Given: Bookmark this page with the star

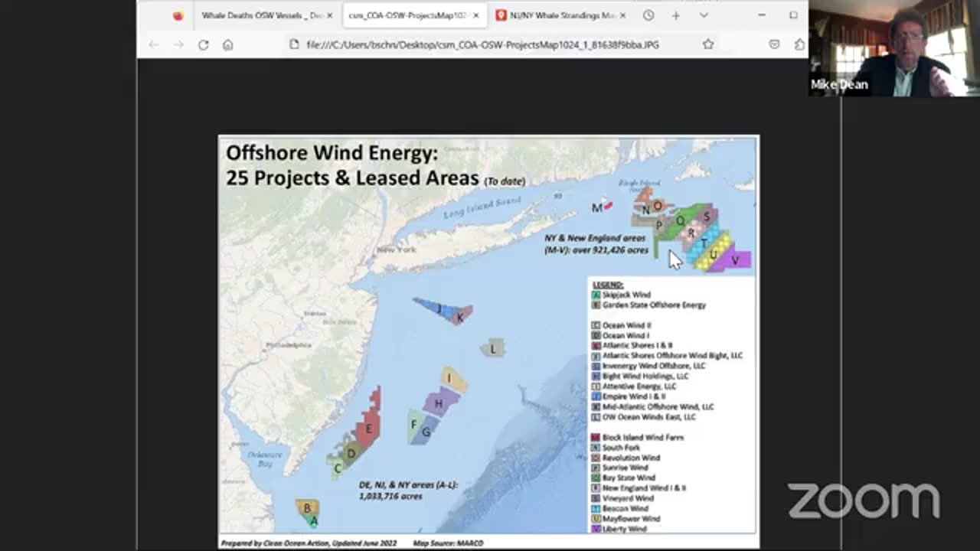Looking at the screenshot, I should (x=708, y=44).
